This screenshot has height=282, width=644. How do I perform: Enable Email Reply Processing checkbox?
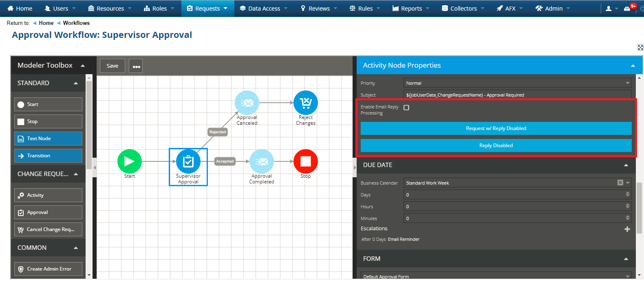(x=406, y=108)
